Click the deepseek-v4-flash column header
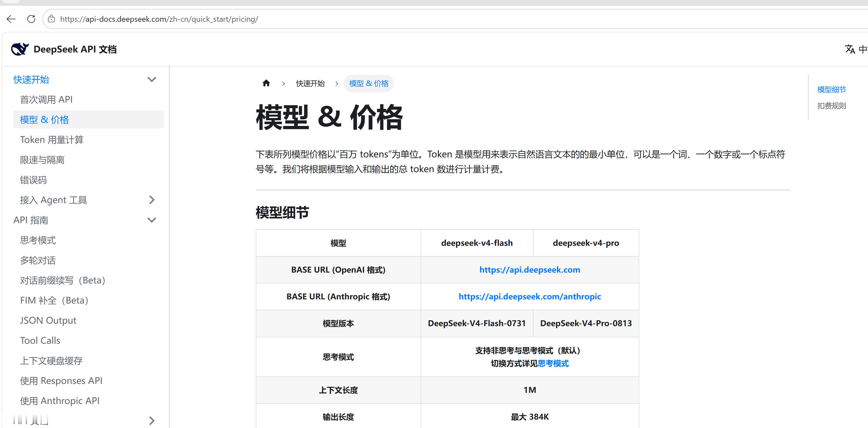Screen dimensions: 868x428 pos(477,243)
